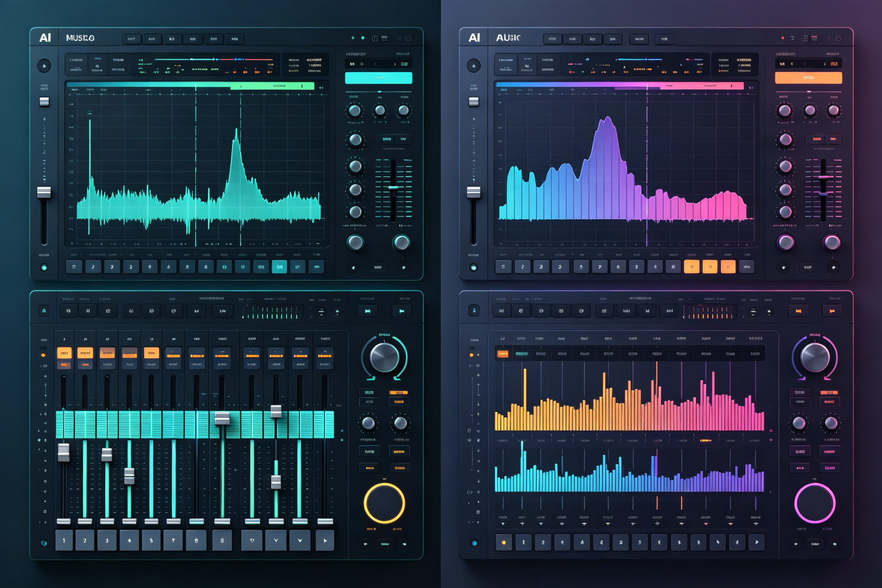This screenshot has width=882, height=588.
Task: Click the down-chevron pad just left of the teal mixer's play arrow
Action: [300, 540]
